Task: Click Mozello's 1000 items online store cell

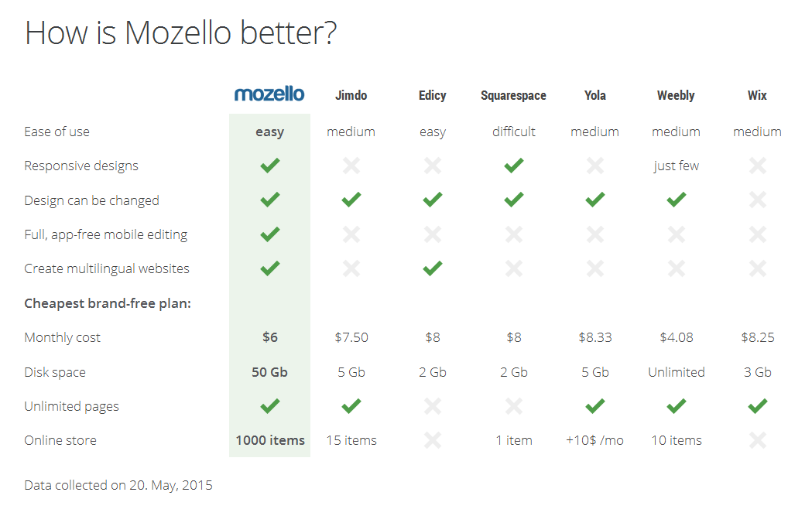Action: click(x=270, y=440)
